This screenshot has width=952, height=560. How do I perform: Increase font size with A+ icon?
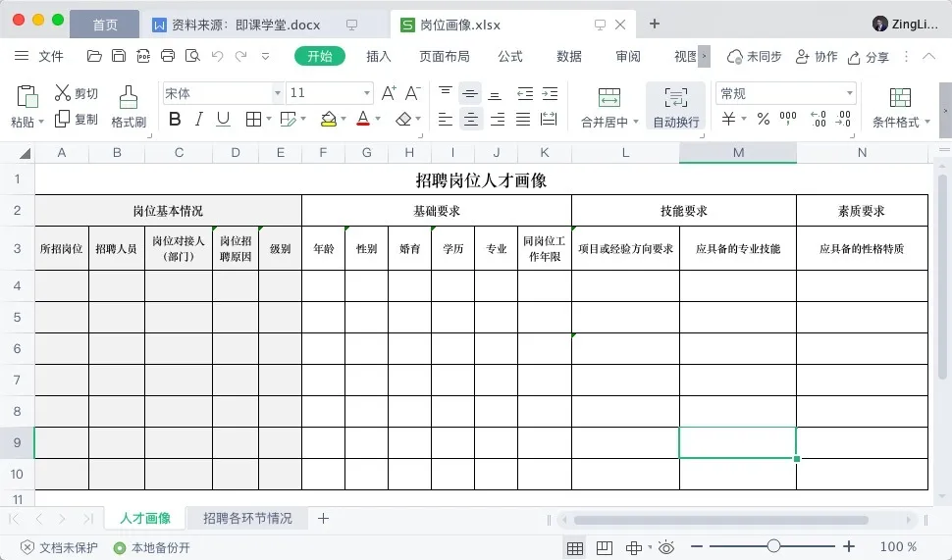[389, 93]
